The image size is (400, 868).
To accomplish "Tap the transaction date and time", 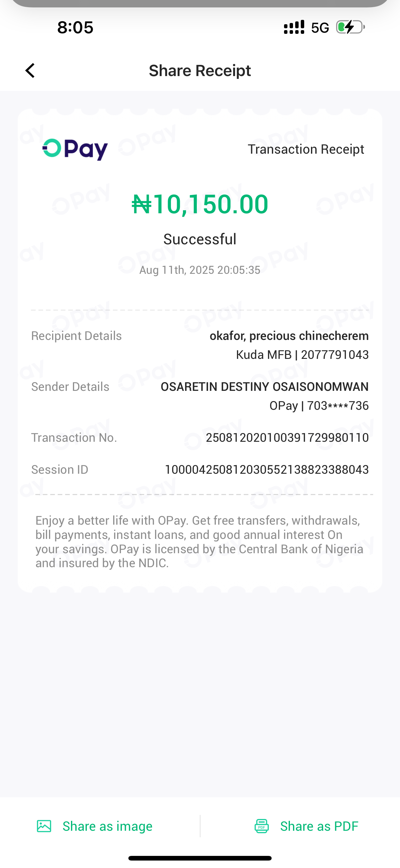I will (x=200, y=270).
